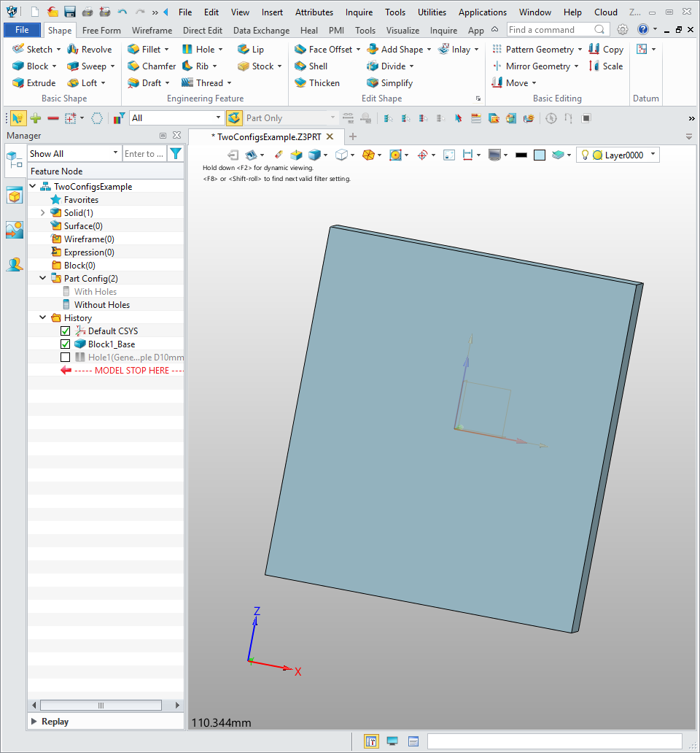Select the Inlay tool
The width and height of the screenshot is (700, 753).
coord(454,50)
